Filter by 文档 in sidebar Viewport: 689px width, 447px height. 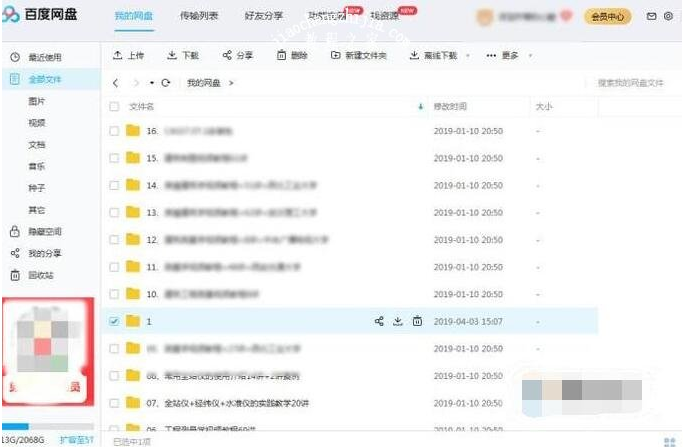click(37, 145)
